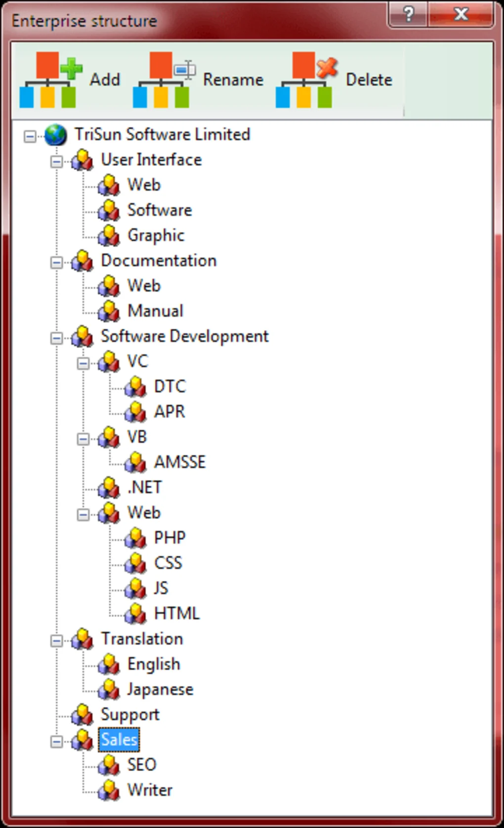This screenshot has height=828, width=504.
Task: Click the group icon next to DTC
Action: pos(135,387)
